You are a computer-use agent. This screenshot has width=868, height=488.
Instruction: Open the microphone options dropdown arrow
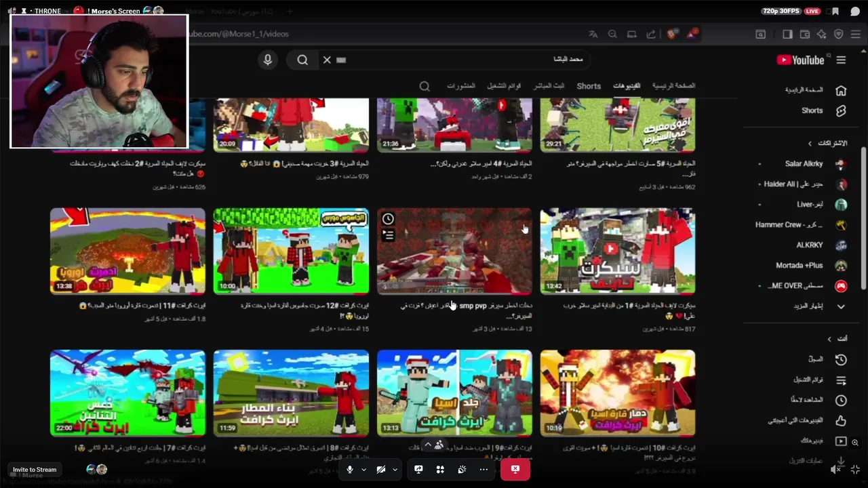coord(363,469)
